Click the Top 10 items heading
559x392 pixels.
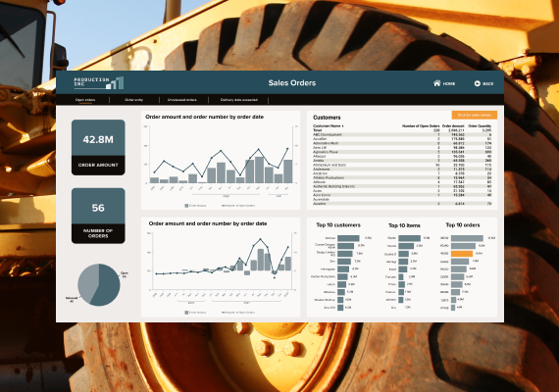(x=404, y=225)
